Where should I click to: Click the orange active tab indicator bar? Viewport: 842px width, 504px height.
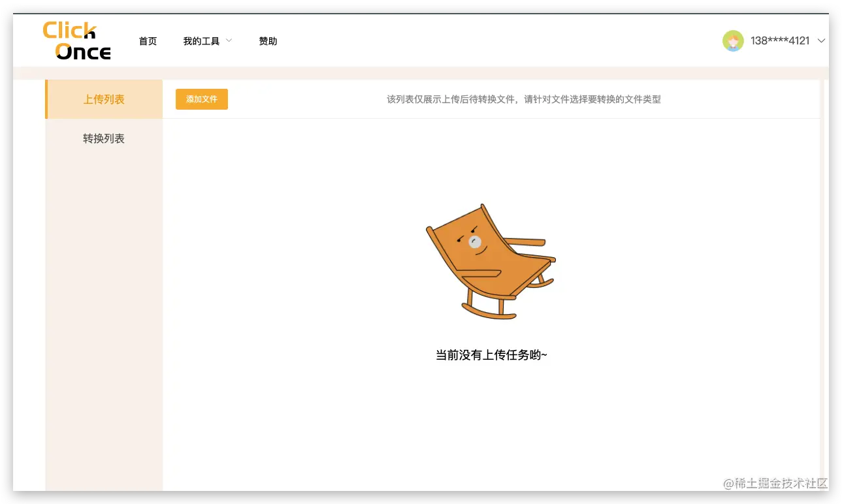pos(46,99)
